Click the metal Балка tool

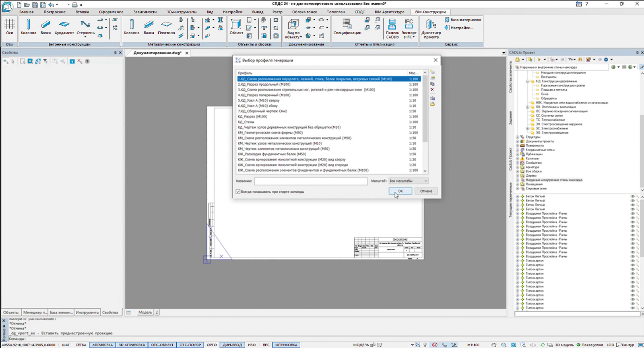pyautogui.click(x=149, y=27)
